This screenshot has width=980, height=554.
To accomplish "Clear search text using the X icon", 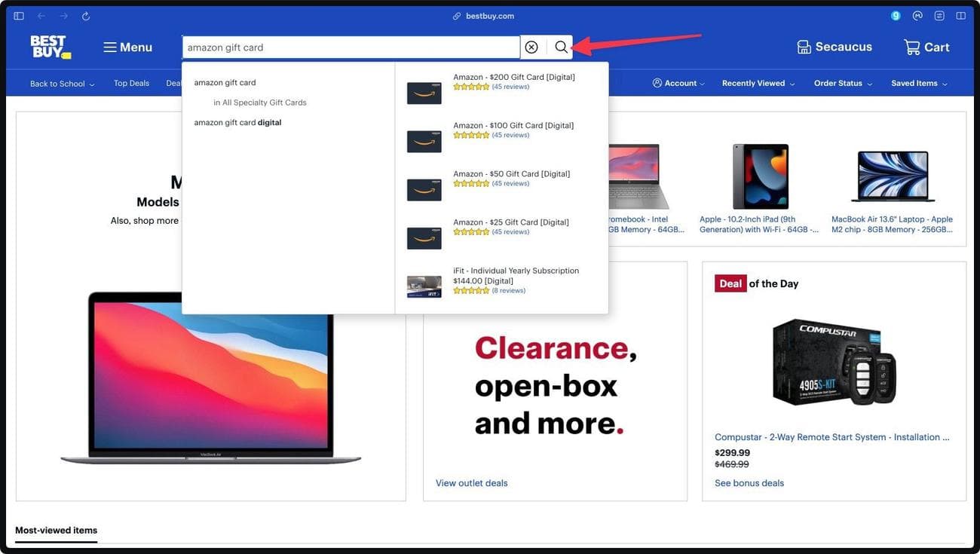I will point(531,47).
